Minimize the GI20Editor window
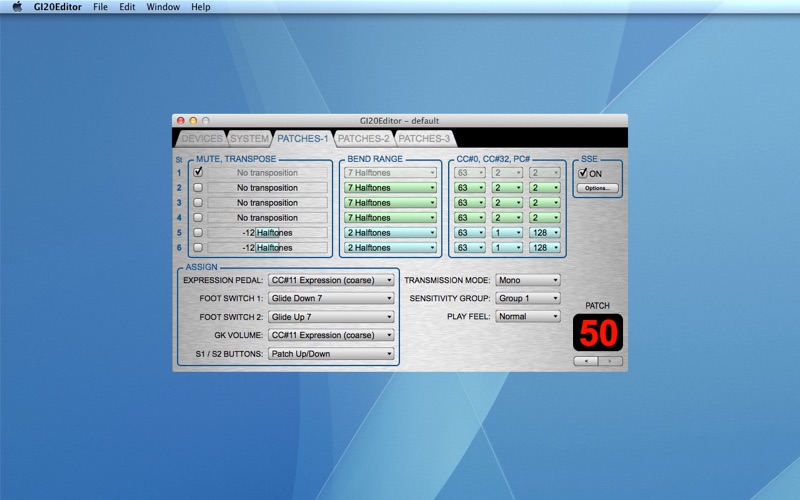Viewport: 800px width, 500px height. tap(193, 121)
